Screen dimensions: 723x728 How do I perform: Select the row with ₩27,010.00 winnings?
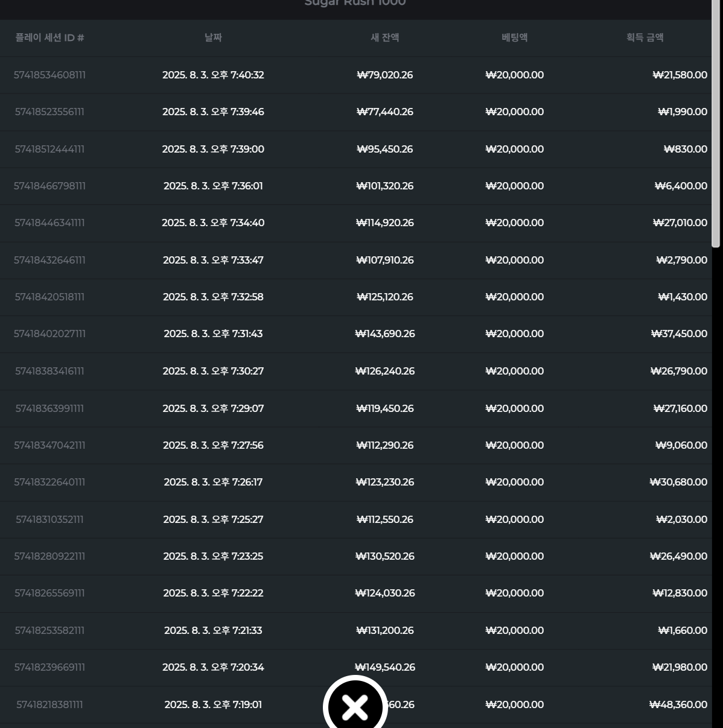click(x=680, y=223)
